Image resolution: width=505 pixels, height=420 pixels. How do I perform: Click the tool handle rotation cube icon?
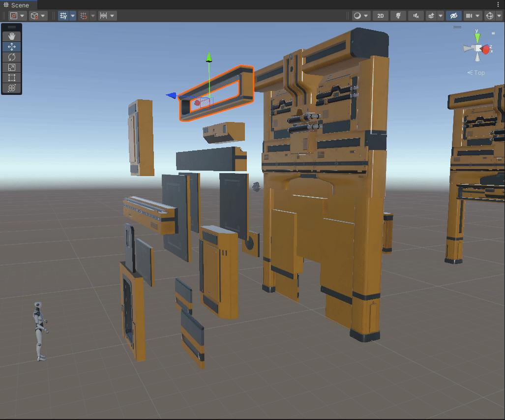tap(35, 15)
